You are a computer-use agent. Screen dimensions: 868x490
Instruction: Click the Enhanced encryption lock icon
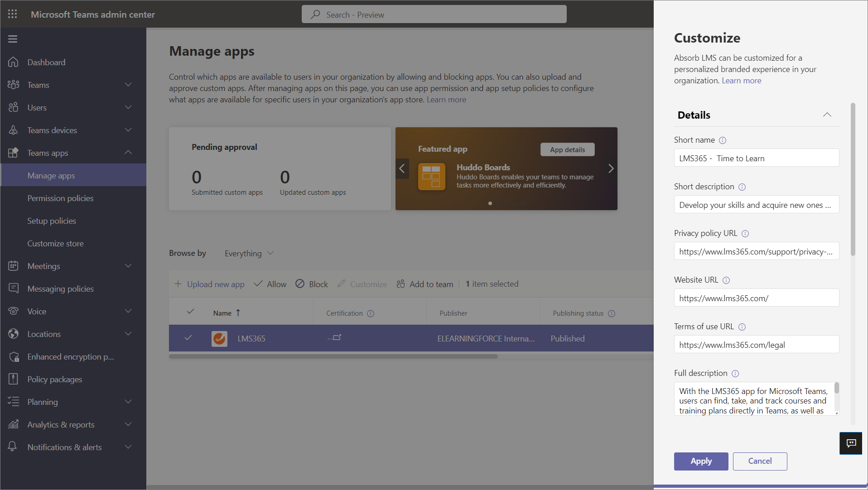point(14,356)
